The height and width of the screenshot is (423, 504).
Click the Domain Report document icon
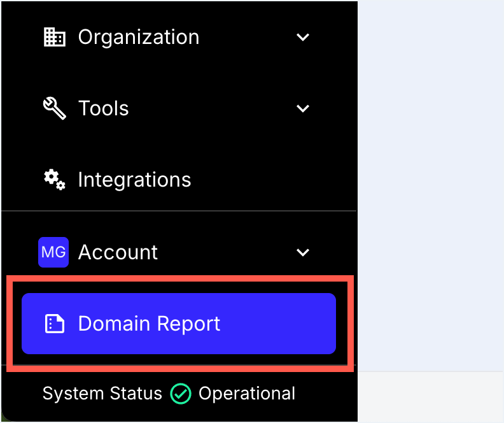pos(54,324)
